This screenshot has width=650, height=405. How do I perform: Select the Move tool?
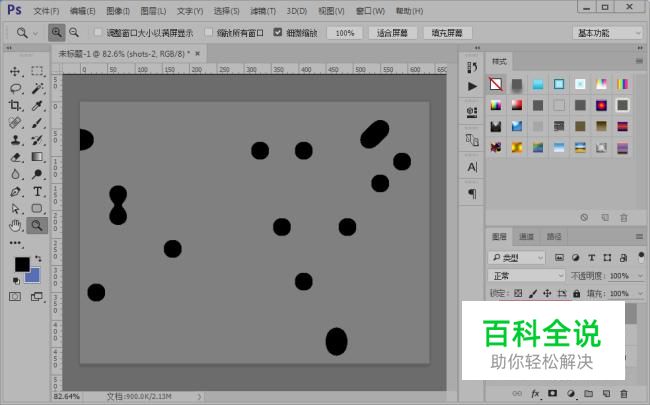tap(15, 71)
